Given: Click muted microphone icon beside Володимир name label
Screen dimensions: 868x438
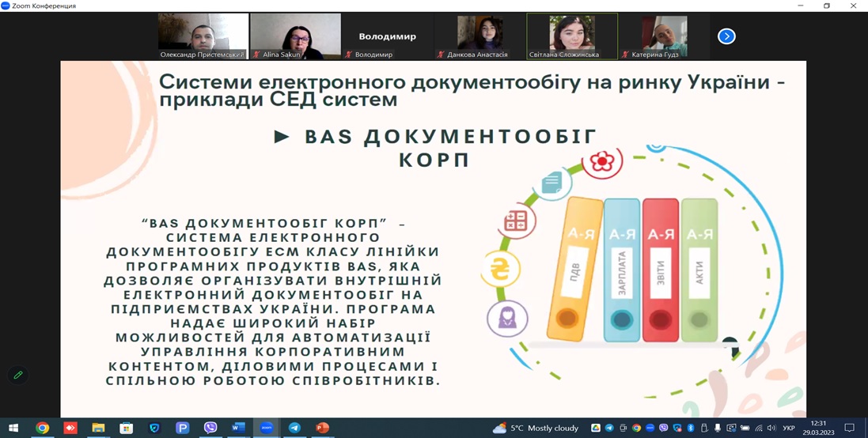Looking at the screenshot, I should point(349,55).
